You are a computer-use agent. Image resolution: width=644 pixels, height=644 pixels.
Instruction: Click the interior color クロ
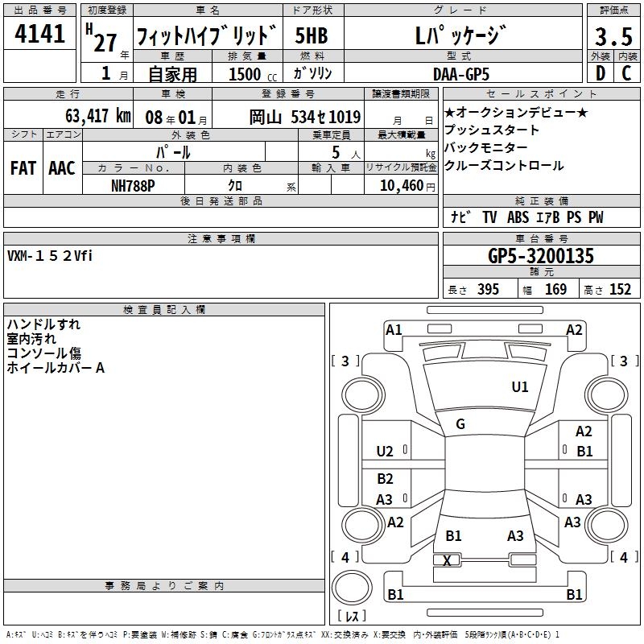pyautogui.click(x=235, y=186)
